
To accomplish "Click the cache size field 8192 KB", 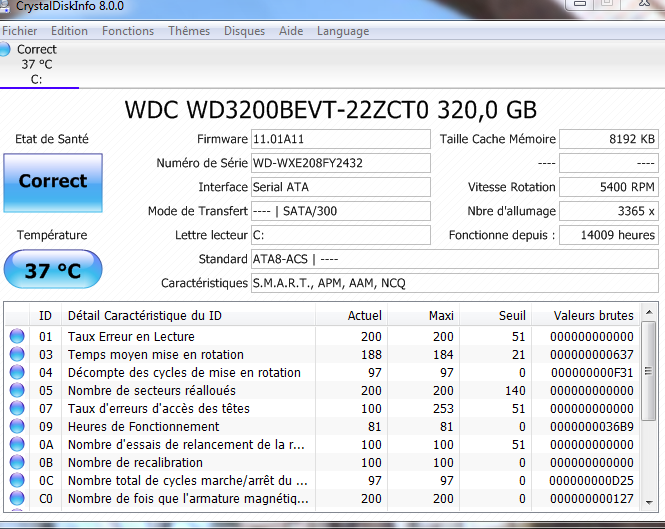I will click(x=609, y=139).
